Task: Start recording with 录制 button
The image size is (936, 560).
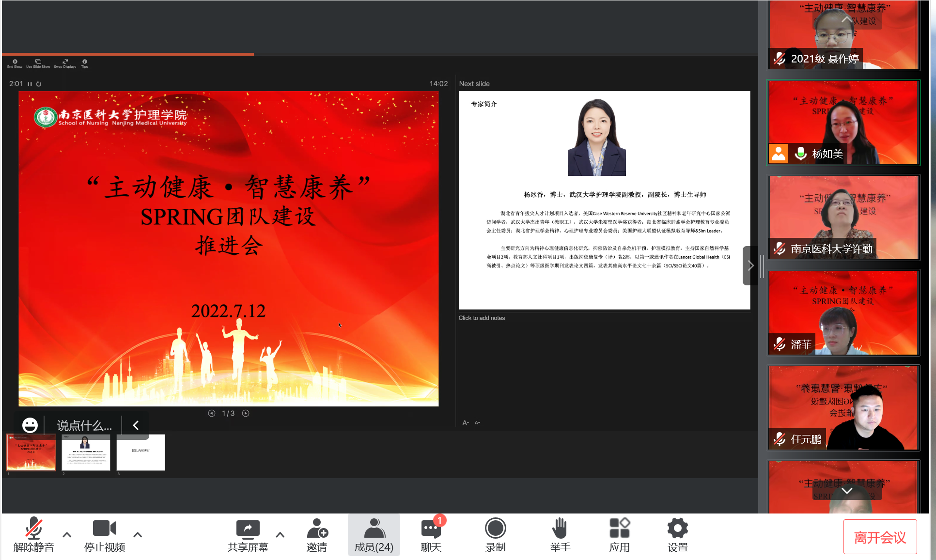Action: 495,529
